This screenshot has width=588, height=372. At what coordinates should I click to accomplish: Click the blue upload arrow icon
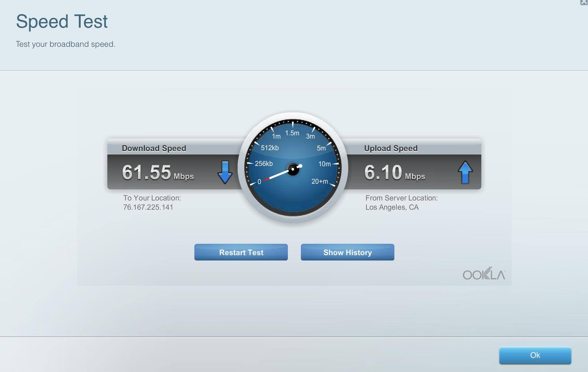pyautogui.click(x=465, y=172)
